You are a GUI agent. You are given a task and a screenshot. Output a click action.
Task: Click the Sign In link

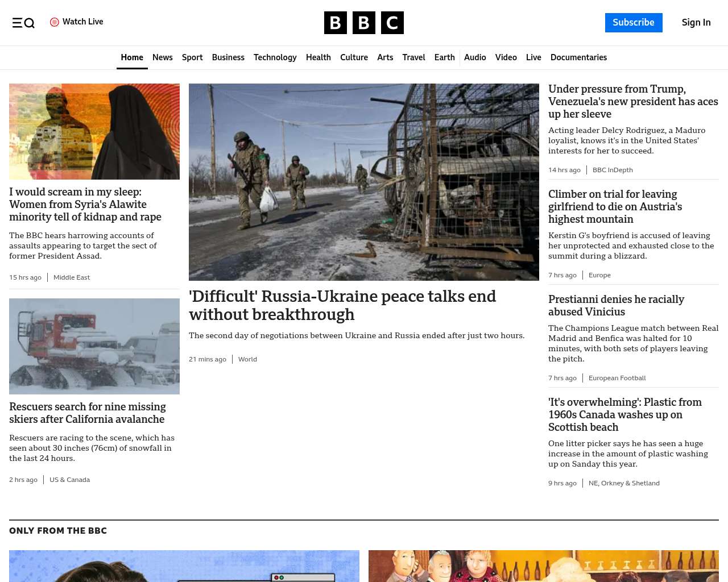point(696,23)
